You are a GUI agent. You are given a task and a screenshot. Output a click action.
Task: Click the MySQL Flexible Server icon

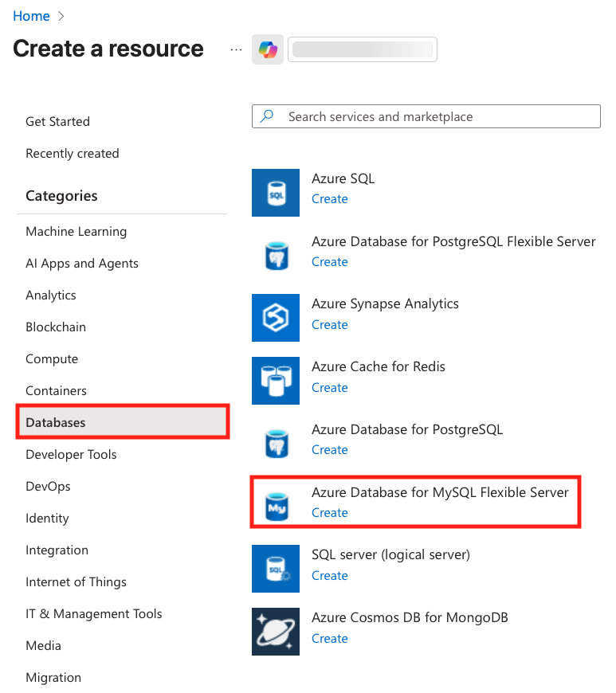pos(277,506)
